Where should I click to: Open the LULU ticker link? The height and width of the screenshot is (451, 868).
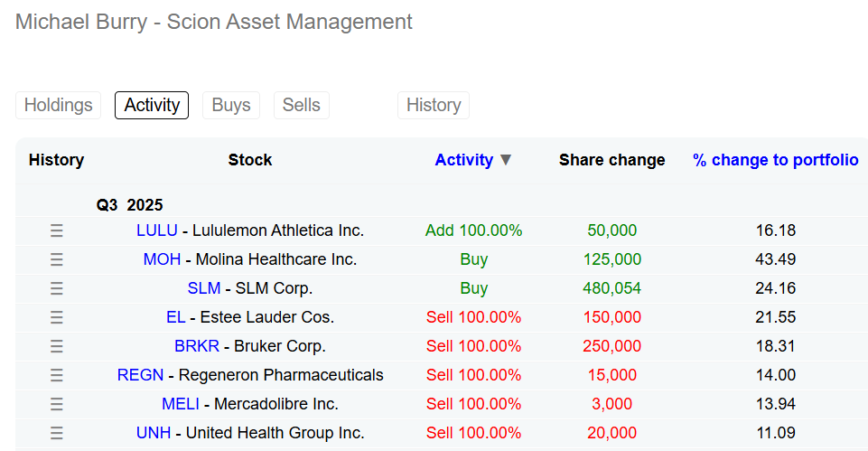pos(156,230)
